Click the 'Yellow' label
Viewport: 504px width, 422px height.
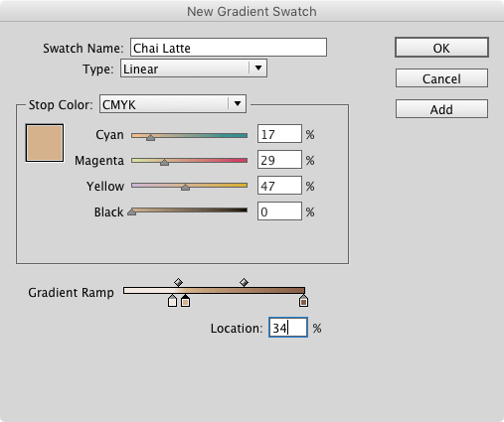(105, 187)
